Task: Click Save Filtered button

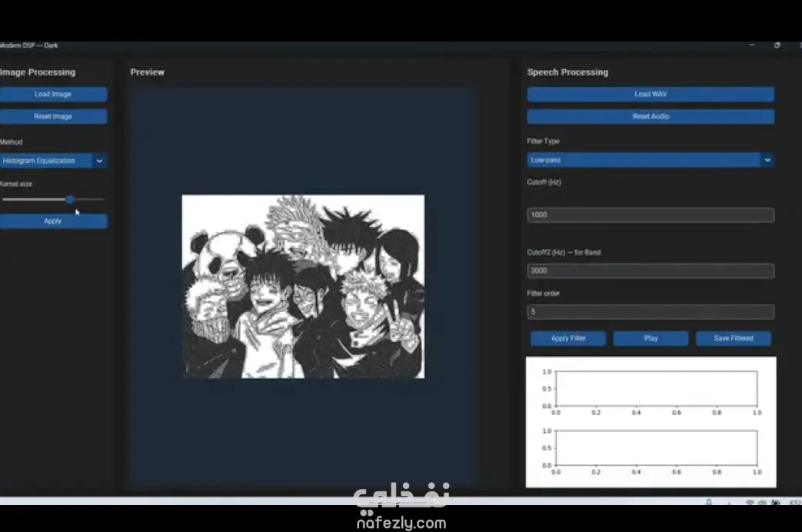Action: tap(734, 338)
